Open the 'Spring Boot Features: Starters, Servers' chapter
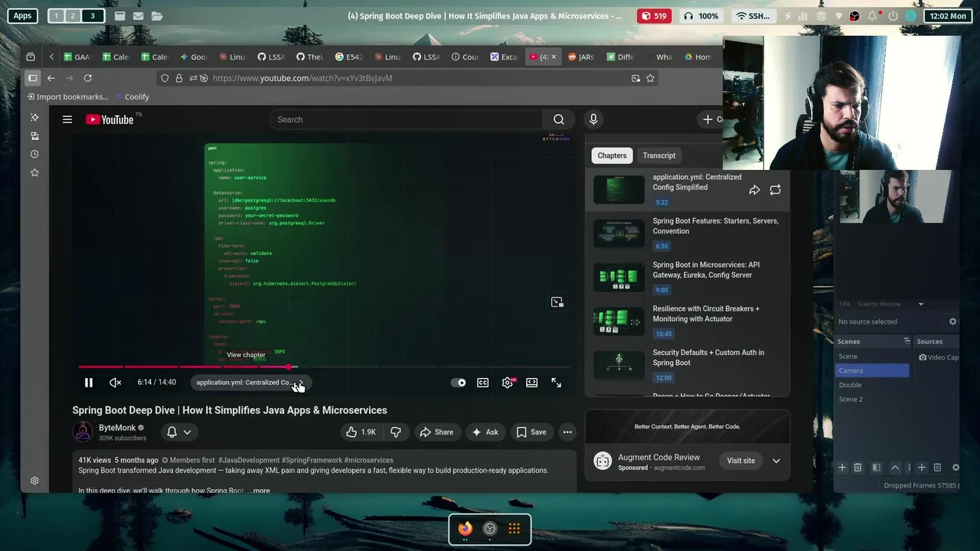Screen dimensions: 980x551 click(687, 233)
